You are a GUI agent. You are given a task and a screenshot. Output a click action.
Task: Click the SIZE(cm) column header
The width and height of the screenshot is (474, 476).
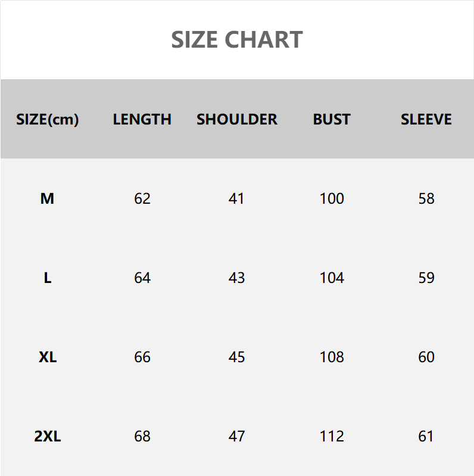[48, 119]
